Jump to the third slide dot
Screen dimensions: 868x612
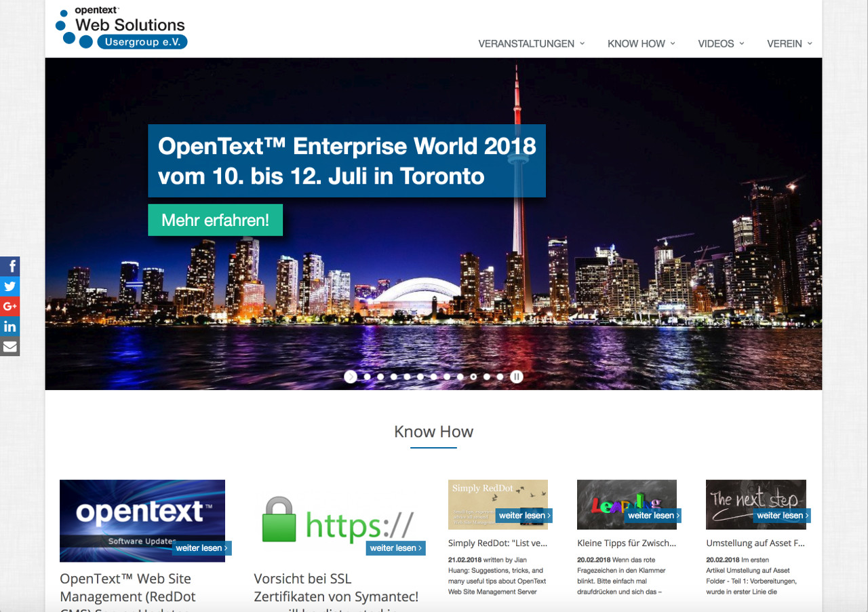394,377
